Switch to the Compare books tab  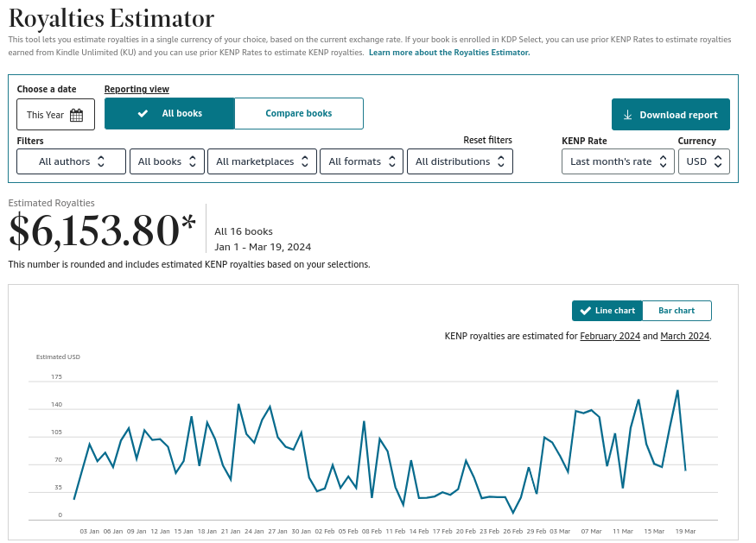(x=299, y=113)
